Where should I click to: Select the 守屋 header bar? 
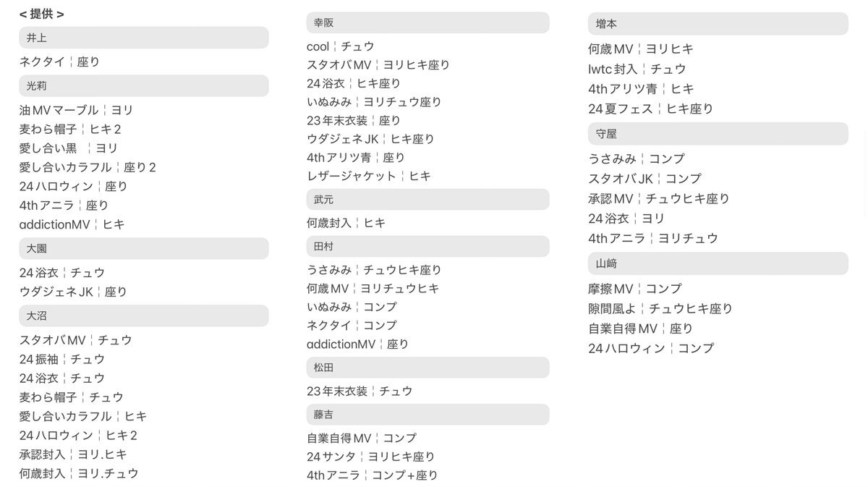point(718,134)
